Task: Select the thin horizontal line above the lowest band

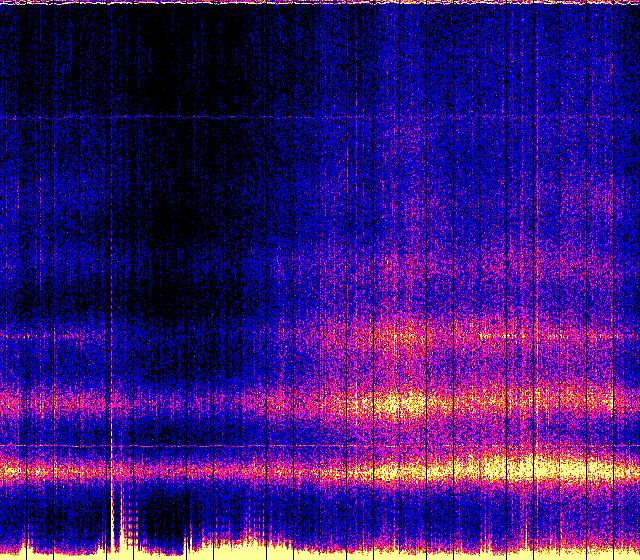Action: click(200, 445)
